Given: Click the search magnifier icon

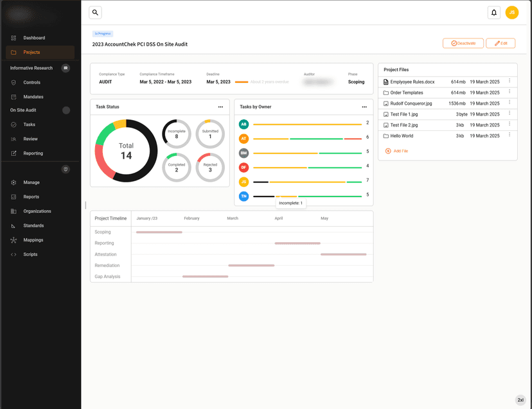Looking at the screenshot, I should [95, 12].
